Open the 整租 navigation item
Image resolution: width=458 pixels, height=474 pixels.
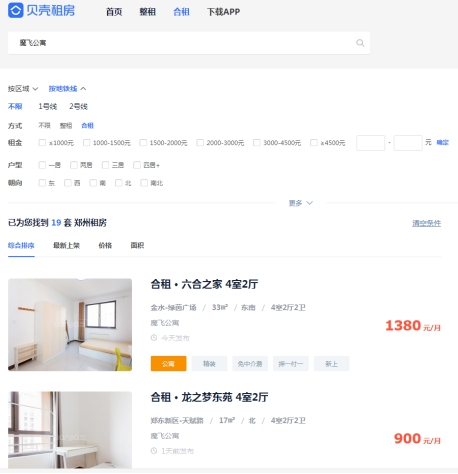click(x=148, y=12)
